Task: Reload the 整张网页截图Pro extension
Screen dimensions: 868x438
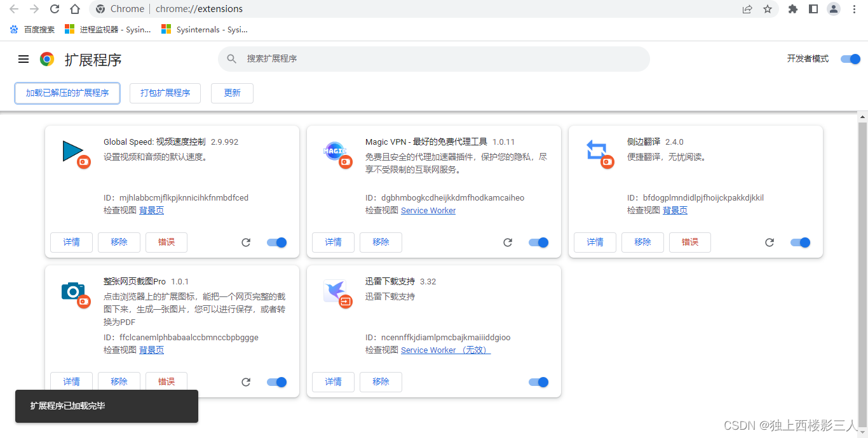Action: coord(246,382)
